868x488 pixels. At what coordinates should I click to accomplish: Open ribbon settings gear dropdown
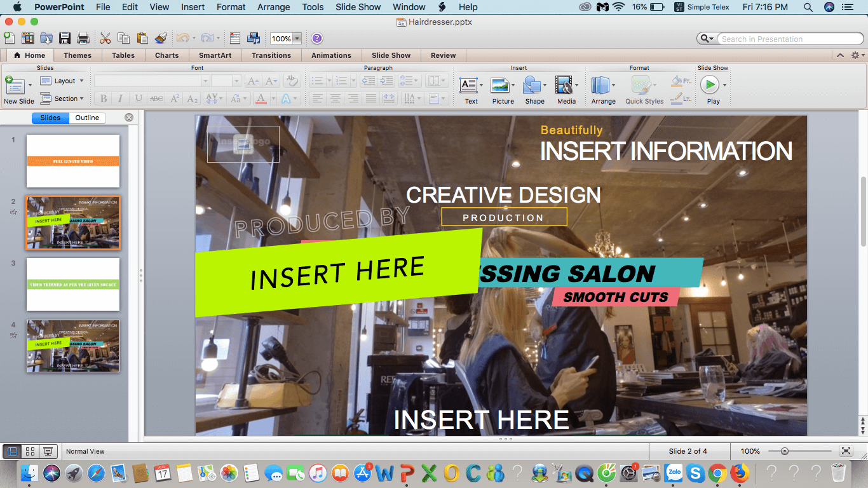[857, 55]
